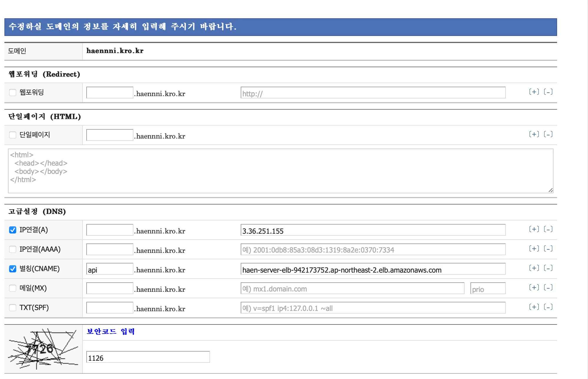Uncheck the IP연결(A) checkbox
The image size is (588, 379).
click(13, 230)
